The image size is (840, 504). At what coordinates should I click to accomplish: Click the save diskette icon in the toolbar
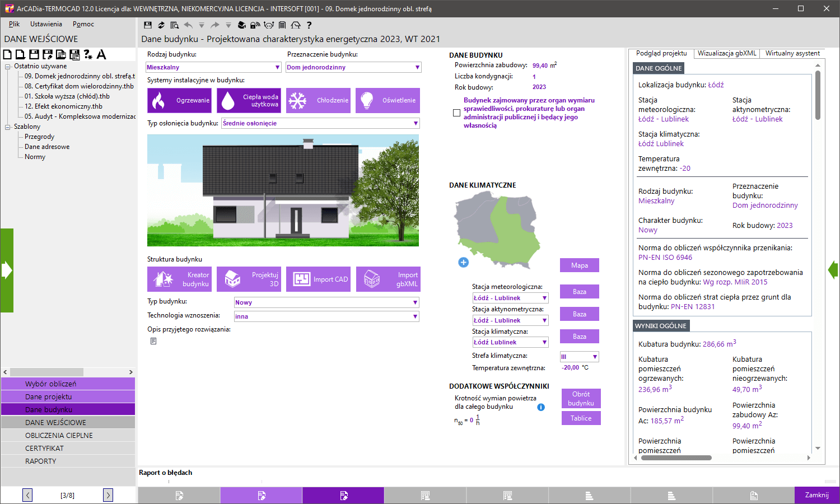(147, 25)
